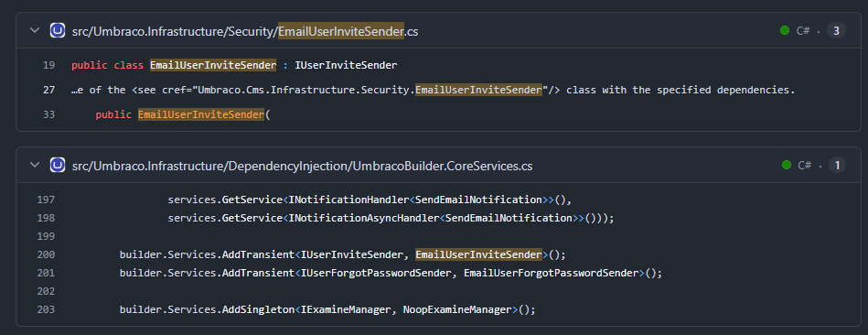Collapse the EmailUserInviteSender.cs result

35,30
